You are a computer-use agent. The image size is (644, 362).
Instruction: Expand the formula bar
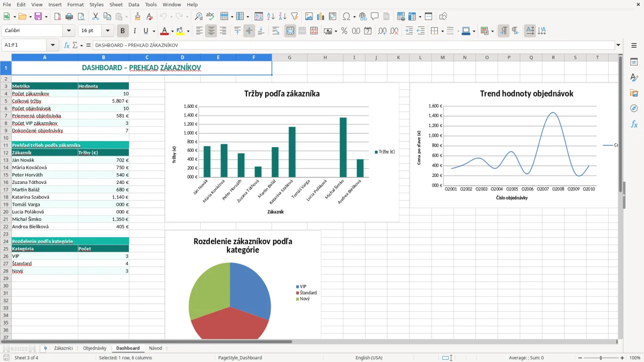pyautogui.click(x=618, y=45)
